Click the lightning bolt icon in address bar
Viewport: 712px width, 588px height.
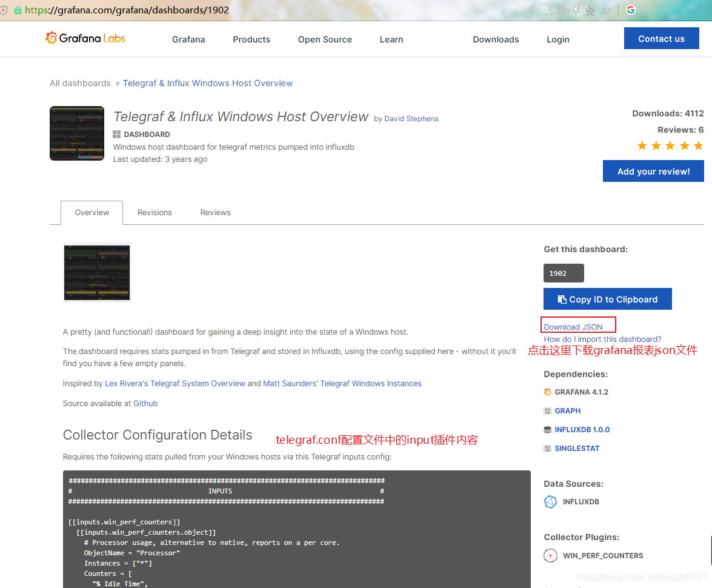[576, 10]
